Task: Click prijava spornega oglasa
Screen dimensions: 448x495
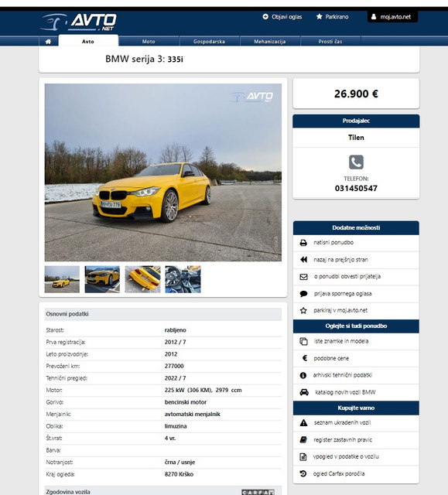Action: (x=343, y=294)
